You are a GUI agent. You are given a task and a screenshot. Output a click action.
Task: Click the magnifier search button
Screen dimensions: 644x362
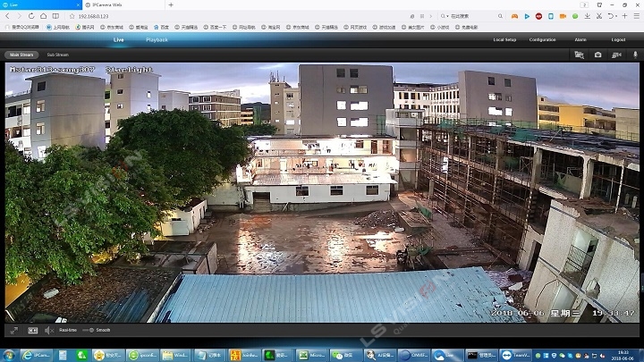[x=500, y=16]
